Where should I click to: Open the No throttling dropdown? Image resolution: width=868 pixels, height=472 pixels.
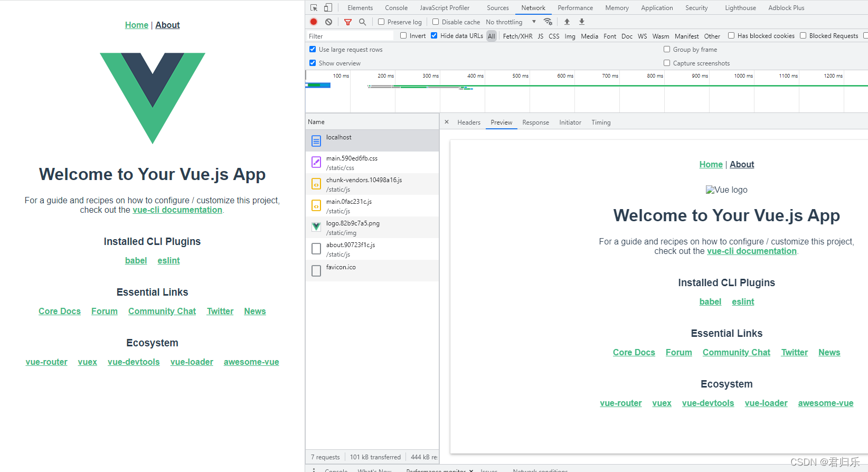pyautogui.click(x=511, y=22)
